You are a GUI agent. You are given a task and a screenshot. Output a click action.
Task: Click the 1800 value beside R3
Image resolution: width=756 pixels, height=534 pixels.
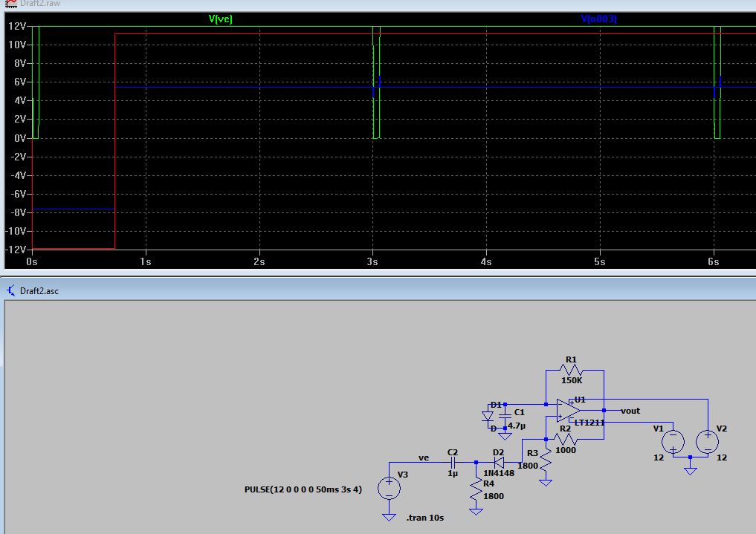pos(528,466)
